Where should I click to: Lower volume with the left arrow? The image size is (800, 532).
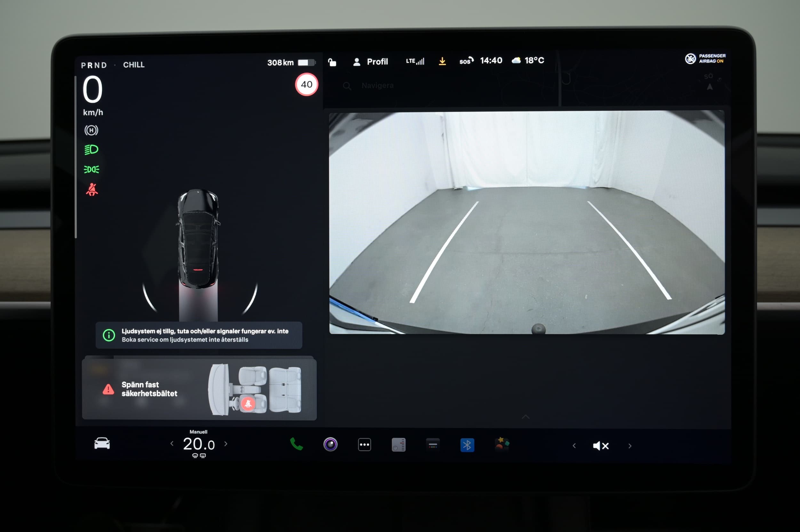pyautogui.click(x=574, y=446)
